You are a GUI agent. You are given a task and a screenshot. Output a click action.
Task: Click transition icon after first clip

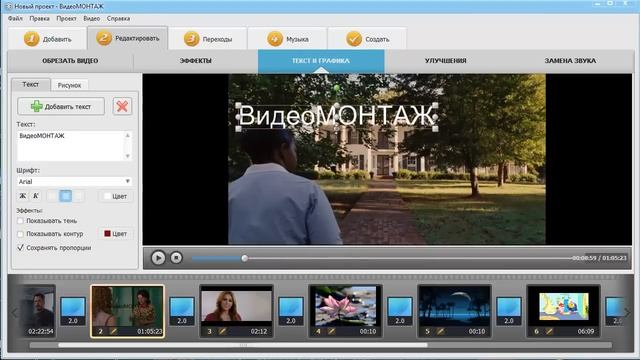73,311
